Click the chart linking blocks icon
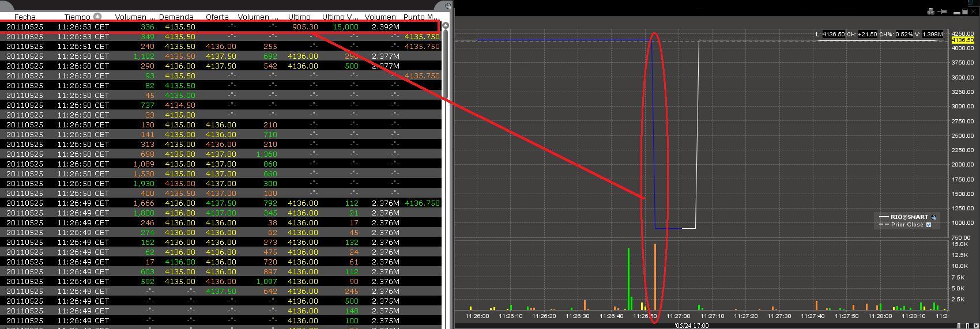The image size is (980, 329). click(930, 12)
